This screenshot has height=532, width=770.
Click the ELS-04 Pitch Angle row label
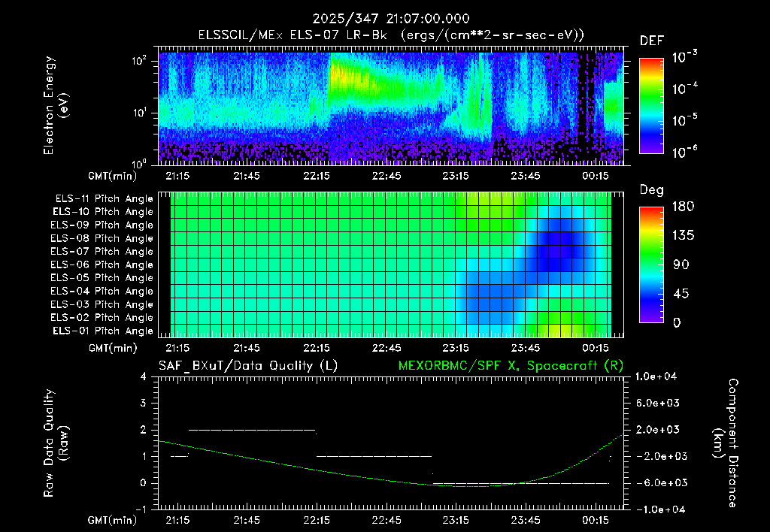pyautogui.click(x=102, y=291)
